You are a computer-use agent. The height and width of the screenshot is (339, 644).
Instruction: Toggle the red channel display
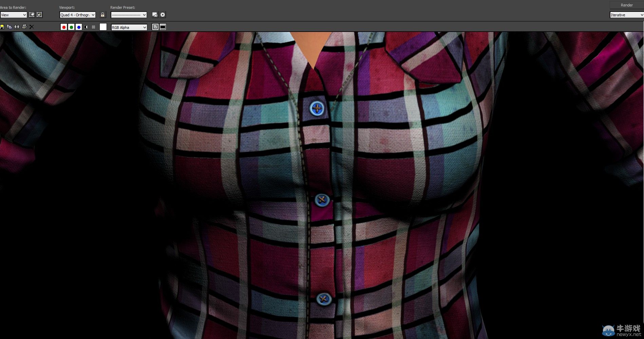(64, 27)
